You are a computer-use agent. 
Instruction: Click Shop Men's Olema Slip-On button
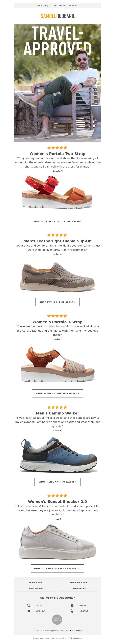coord(57,302)
